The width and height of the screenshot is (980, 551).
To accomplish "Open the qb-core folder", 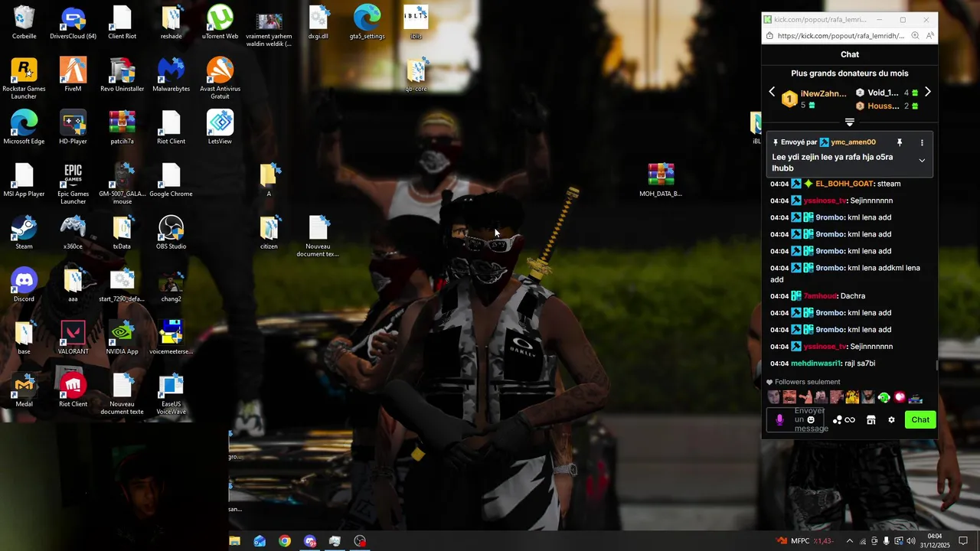I will click(x=416, y=74).
